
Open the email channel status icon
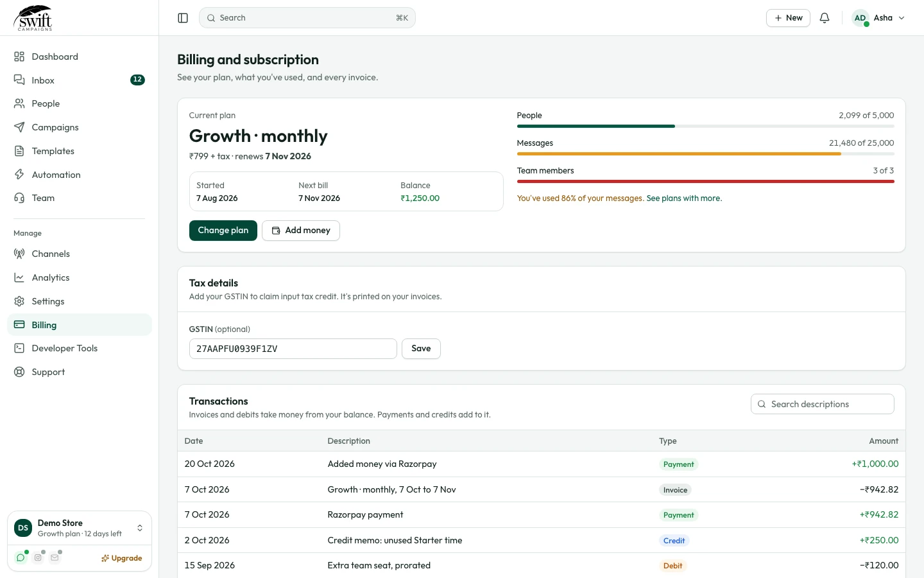click(55, 557)
